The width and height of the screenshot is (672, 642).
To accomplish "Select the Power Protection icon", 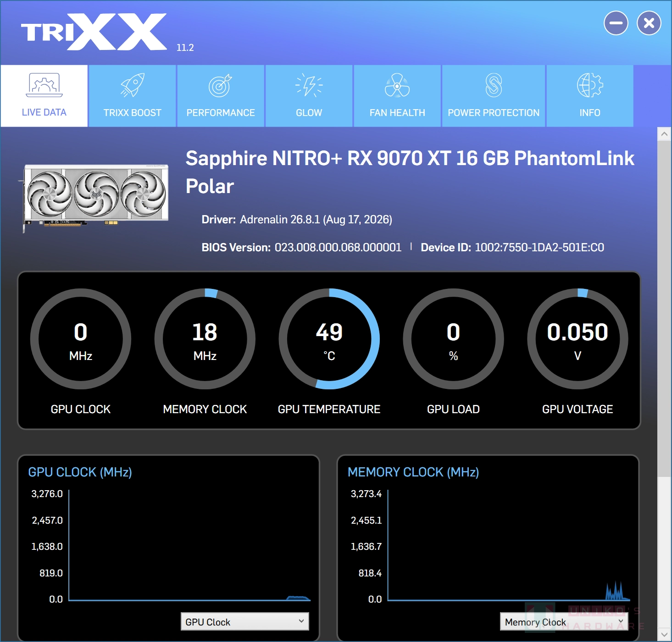I will (494, 85).
